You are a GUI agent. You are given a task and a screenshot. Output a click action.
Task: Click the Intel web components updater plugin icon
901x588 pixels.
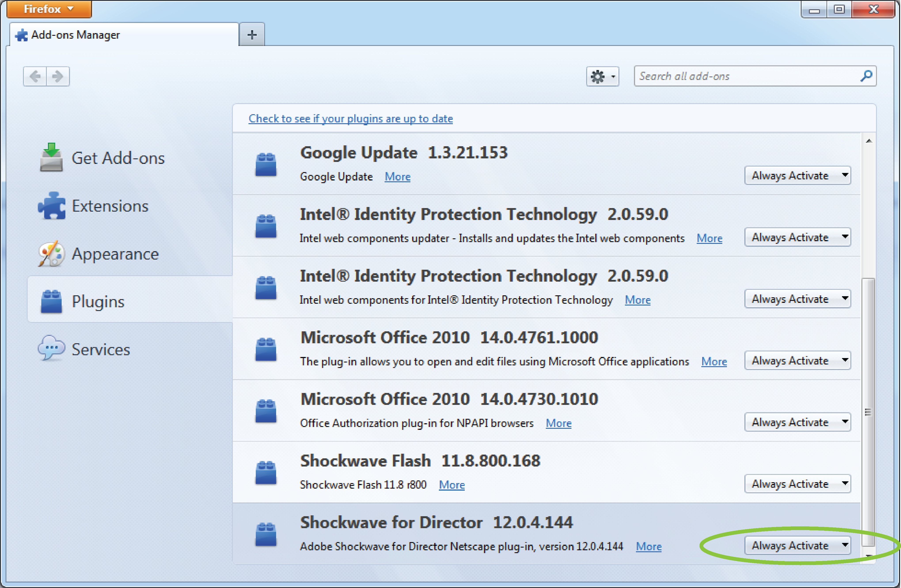pyautogui.click(x=266, y=226)
